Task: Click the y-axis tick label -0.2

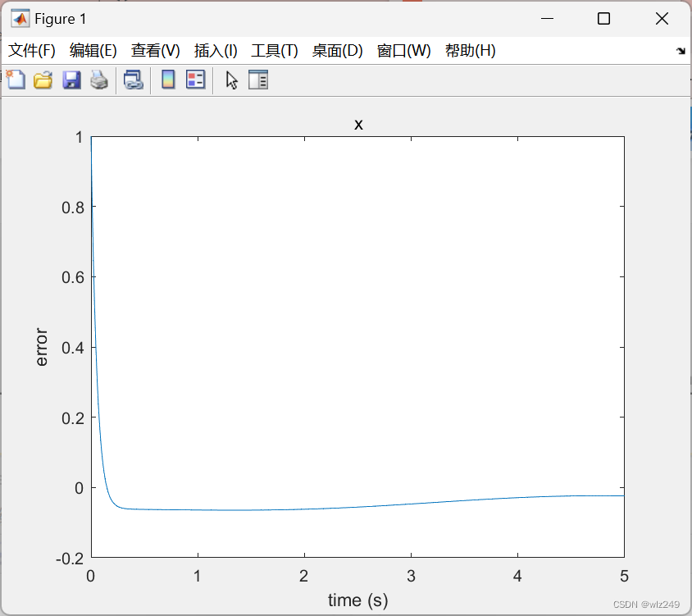Action: pos(70,559)
